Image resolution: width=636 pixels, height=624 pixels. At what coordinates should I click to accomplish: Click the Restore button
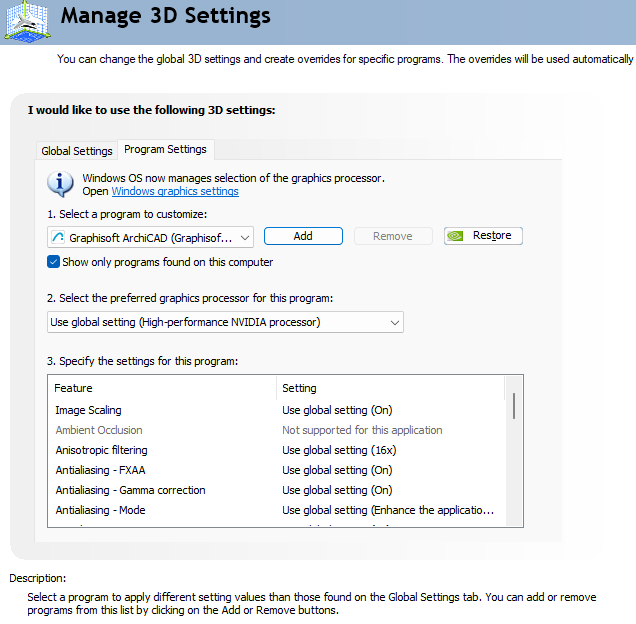483,236
